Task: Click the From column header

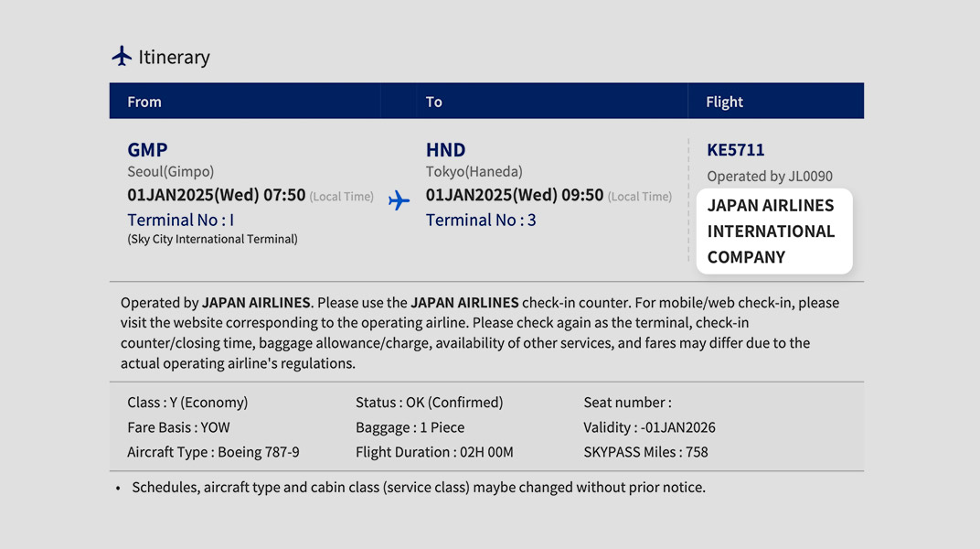Action: point(144,102)
